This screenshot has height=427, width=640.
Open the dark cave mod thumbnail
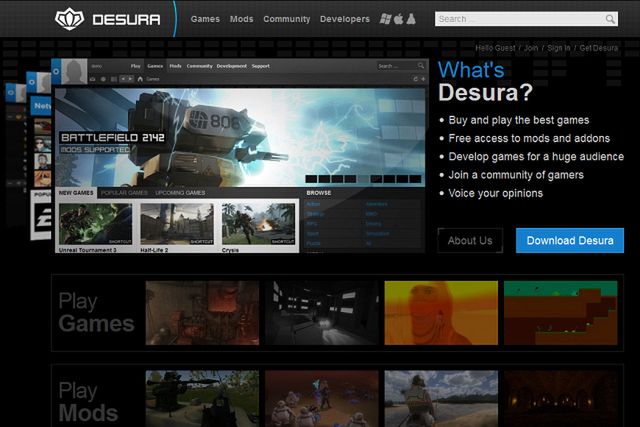click(x=561, y=399)
